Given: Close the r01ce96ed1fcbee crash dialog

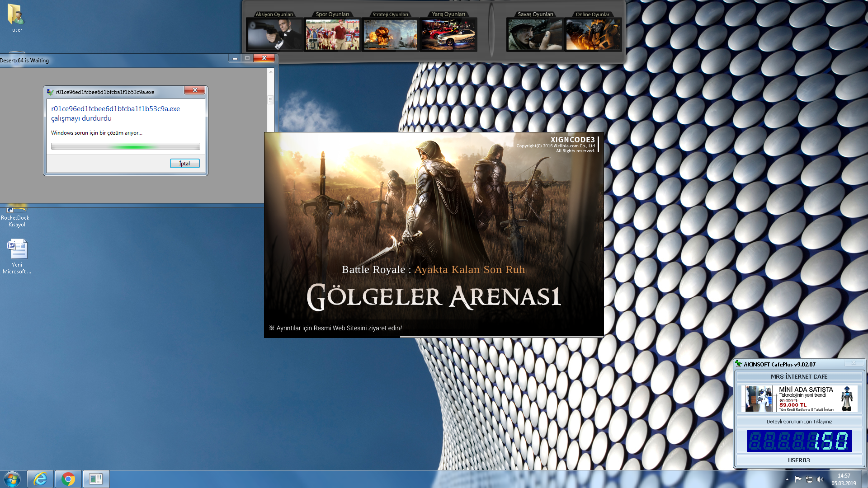Looking at the screenshot, I should click(195, 90).
